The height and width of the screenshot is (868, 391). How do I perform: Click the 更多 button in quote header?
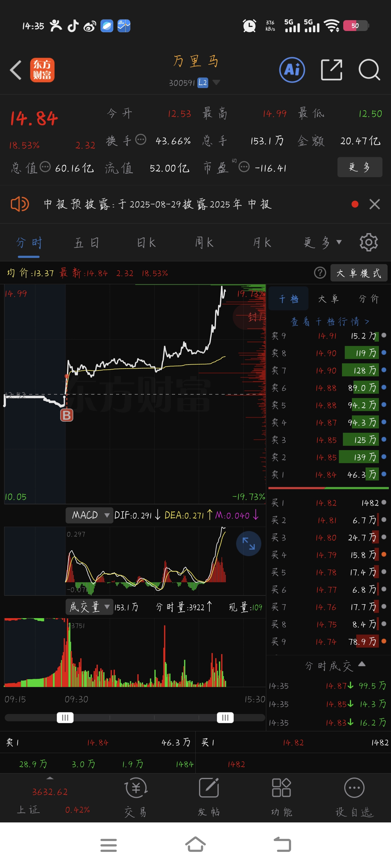point(360,167)
